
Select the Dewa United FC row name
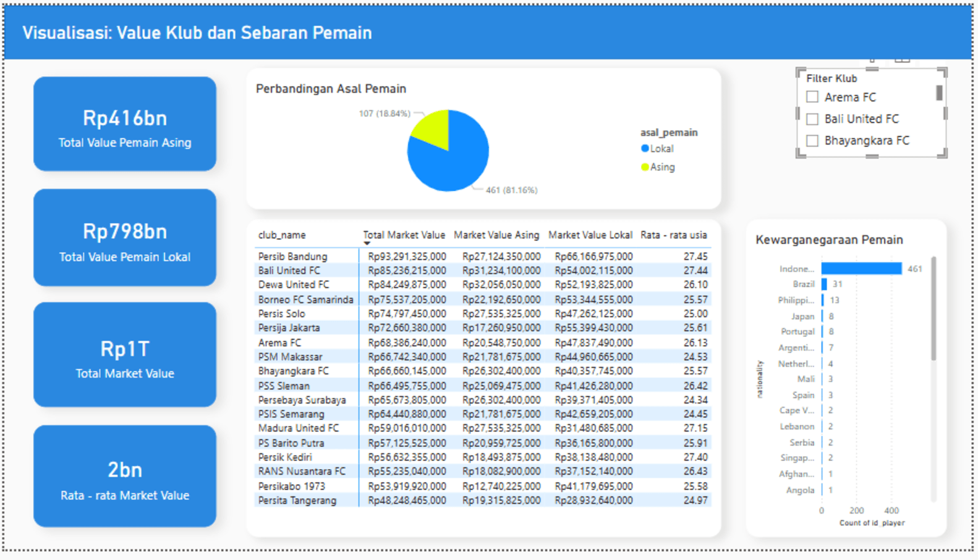(x=294, y=284)
